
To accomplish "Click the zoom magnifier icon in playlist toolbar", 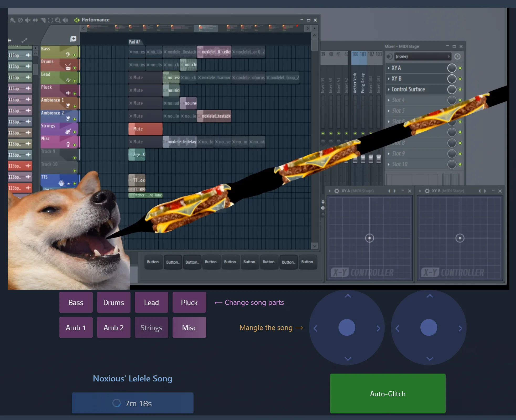I will pyautogui.click(x=58, y=20).
